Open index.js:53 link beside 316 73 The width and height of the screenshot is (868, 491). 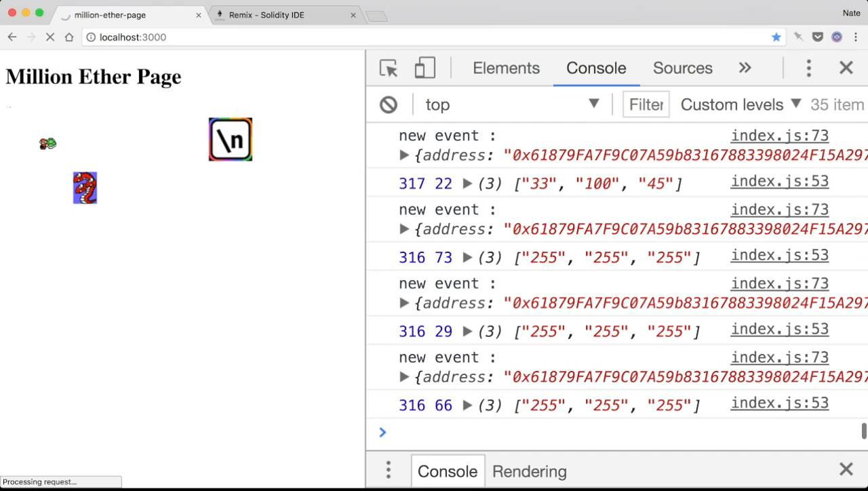[780, 255]
